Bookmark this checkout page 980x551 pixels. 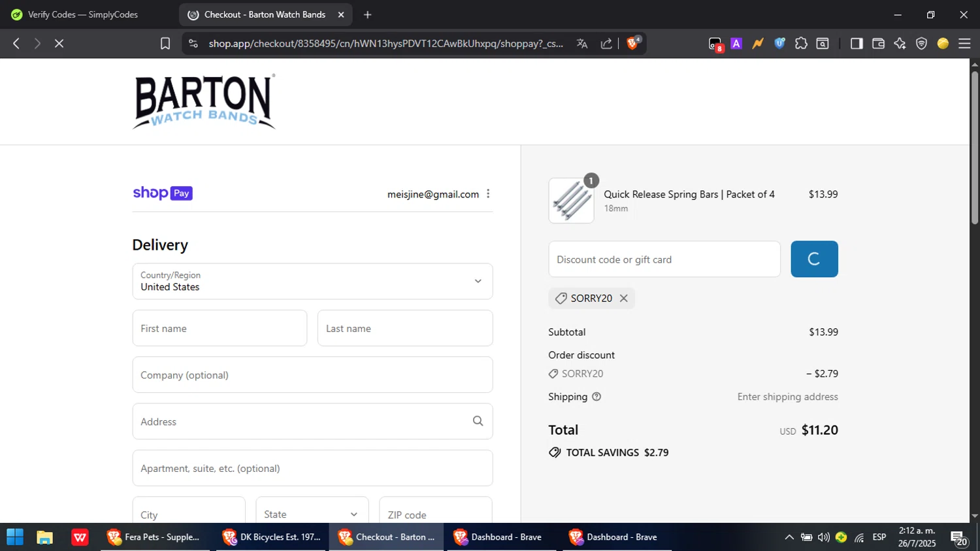pyautogui.click(x=165, y=43)
